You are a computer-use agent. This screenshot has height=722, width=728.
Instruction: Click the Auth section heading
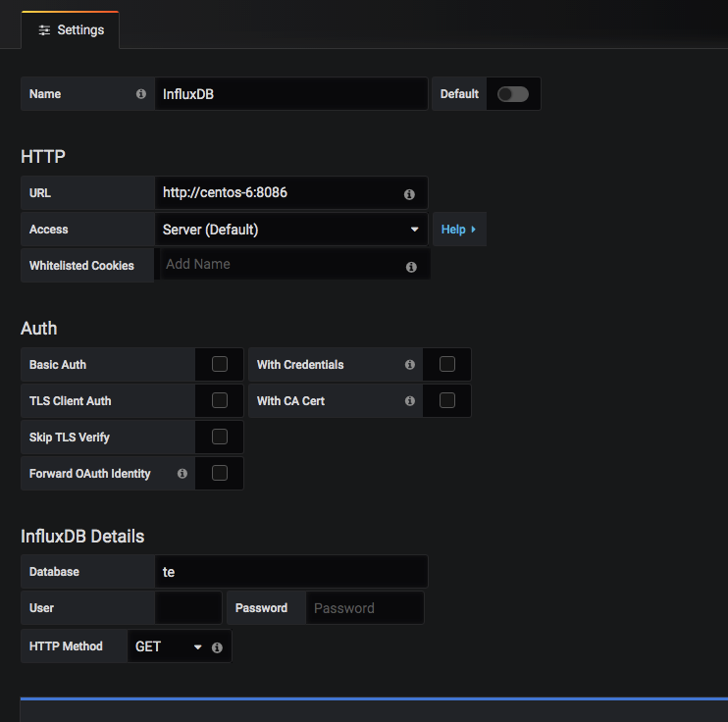(39, 329)
